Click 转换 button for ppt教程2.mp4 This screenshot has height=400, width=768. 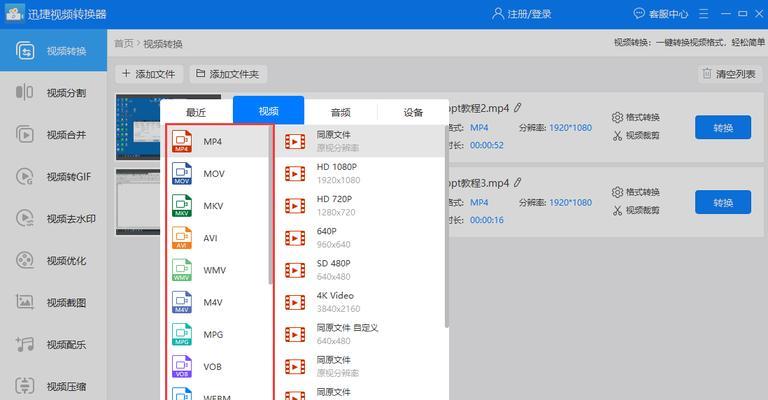(723, 127)
